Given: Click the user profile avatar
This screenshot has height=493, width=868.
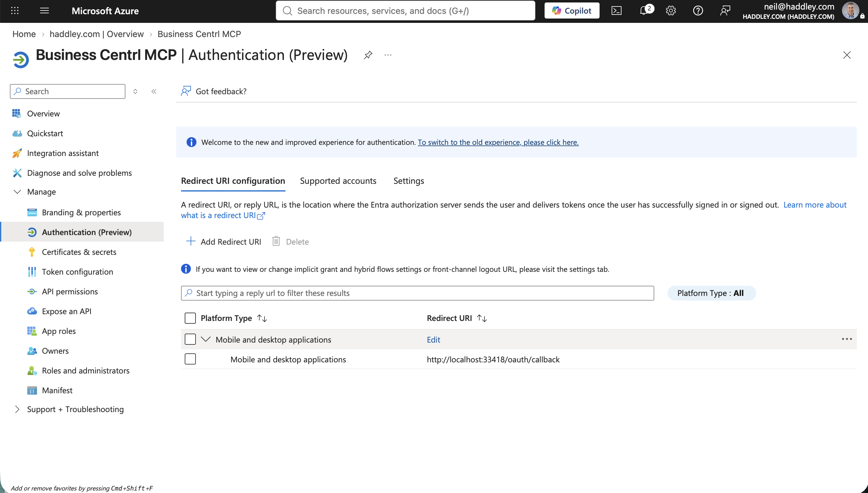Looking at the screenshot, I should [850, 11].
